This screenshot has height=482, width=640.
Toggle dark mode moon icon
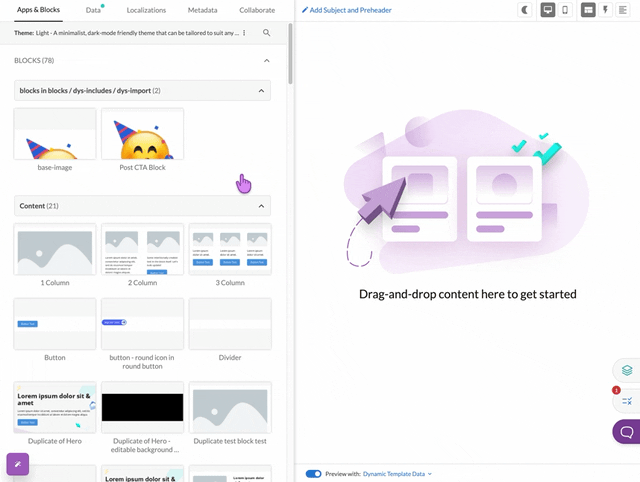[x=525, y=10]
